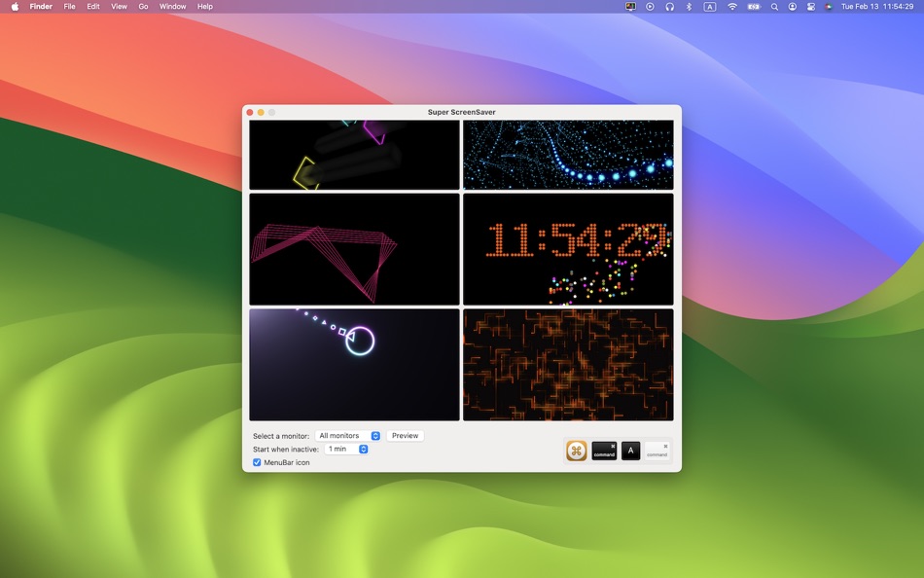
Task: Open Control Center
Action: coord(811,7)
